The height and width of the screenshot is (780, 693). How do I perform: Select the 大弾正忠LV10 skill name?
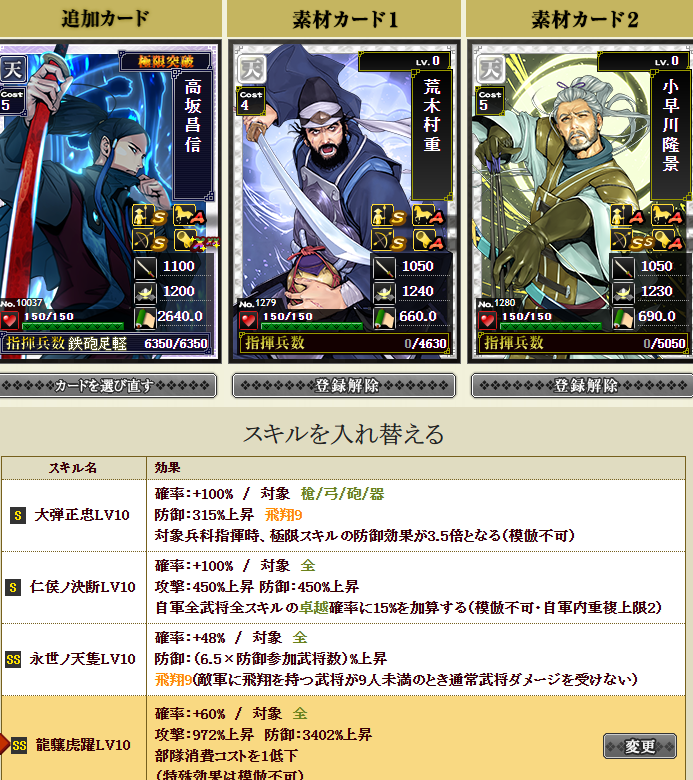pos(82,515)
